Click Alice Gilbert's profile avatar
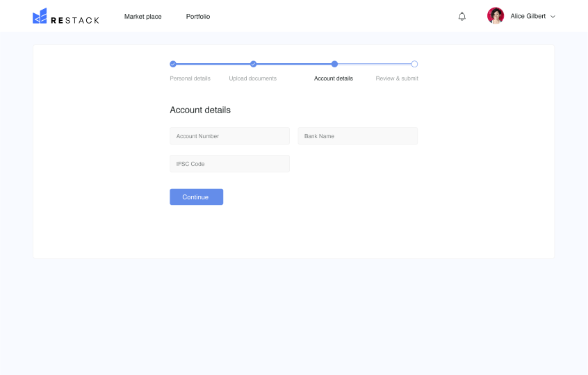Viewport: 588px width, 375px height. point(496,16)
